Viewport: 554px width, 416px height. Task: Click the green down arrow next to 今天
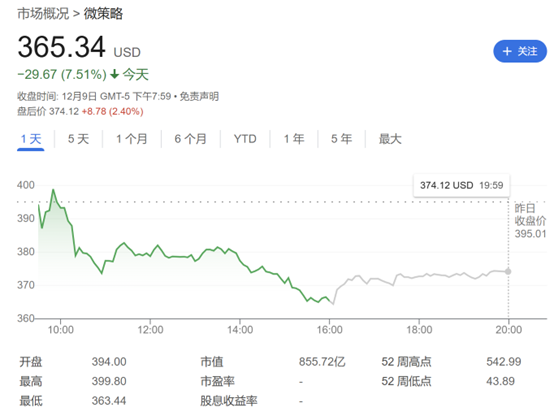(114, 74)
